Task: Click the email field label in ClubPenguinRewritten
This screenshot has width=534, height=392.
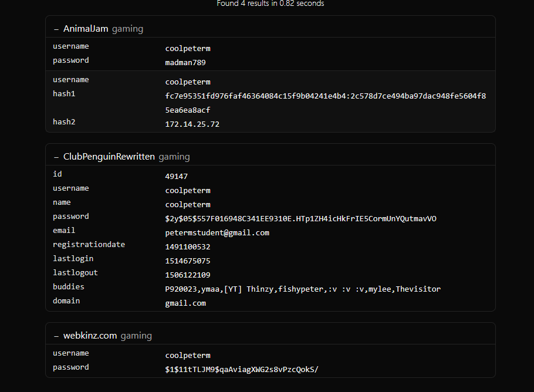Action: point(64,231)
